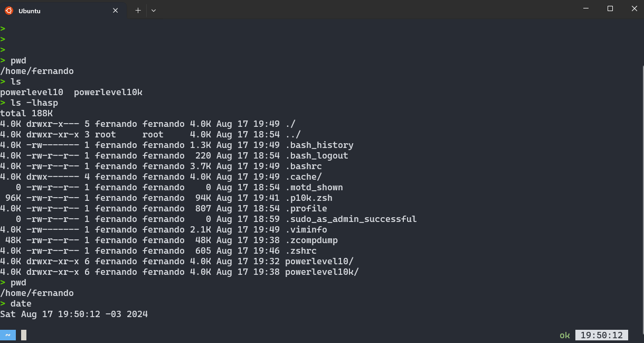
Task: Open the new tab profile dropdown chevron
Action: (x=153, y=10)
